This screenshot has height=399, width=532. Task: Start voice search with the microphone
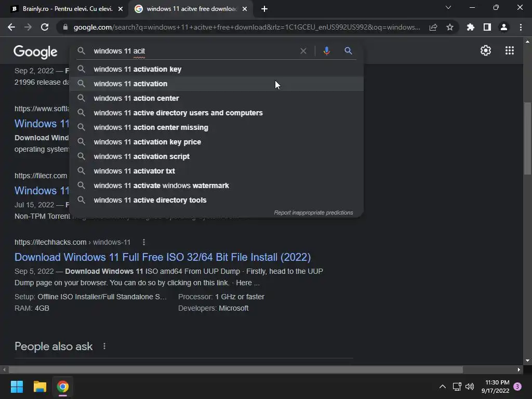326,51
